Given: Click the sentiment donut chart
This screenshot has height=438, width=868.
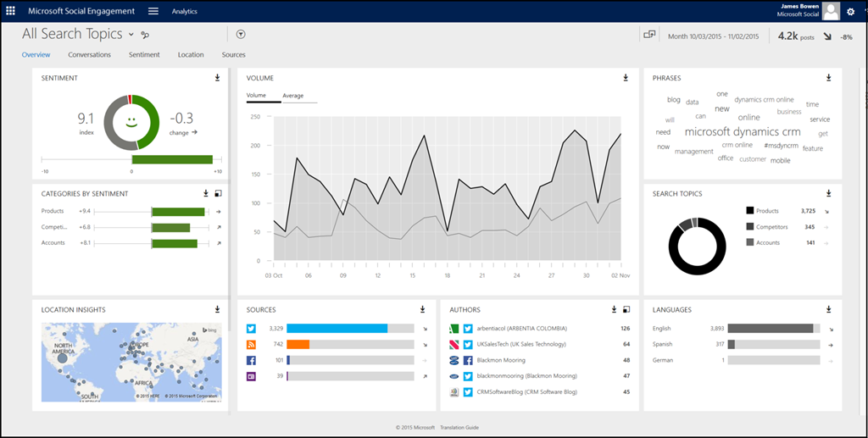Looking at the screenshot, I should 131,122.
